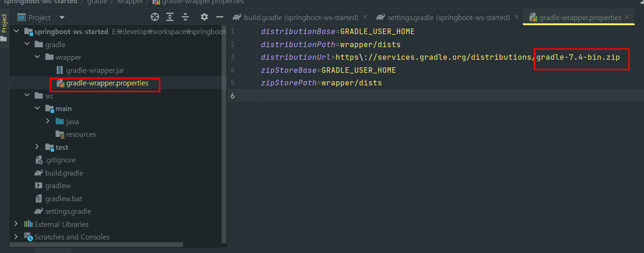Collapse the springboot-ws-started root node
Image resolution: width=644 pixels, height=253 pixels.
17,32
